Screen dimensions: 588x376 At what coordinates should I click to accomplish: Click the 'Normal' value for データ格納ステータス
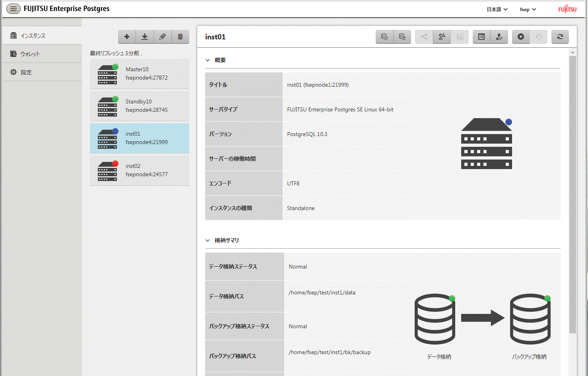point(298,267)
